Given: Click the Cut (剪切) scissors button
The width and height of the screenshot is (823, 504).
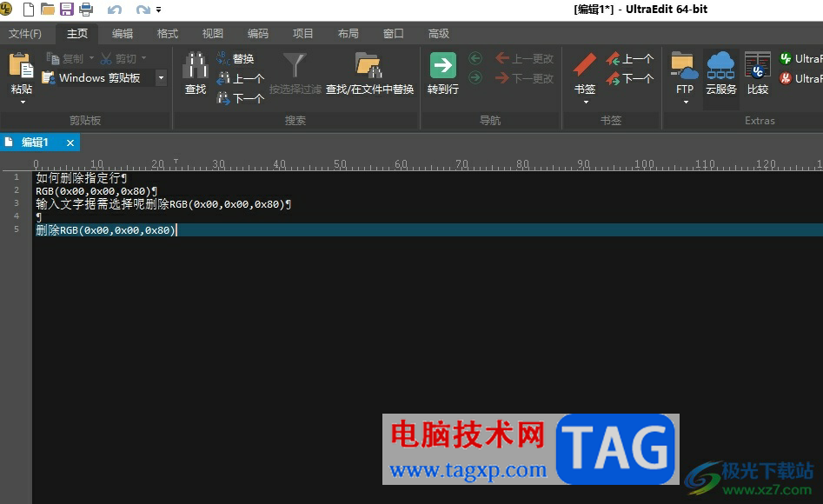Looking at the screenshot, I should pyautogui.click(x=118, y=58).
